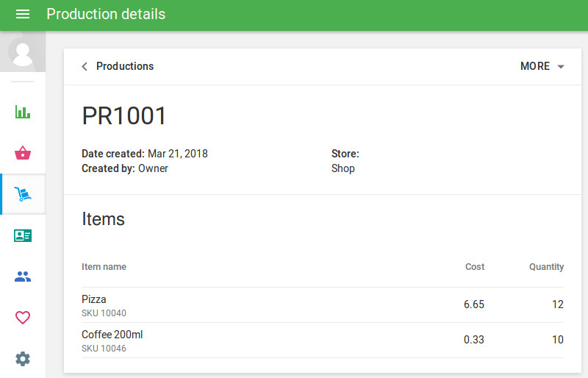
Task: Select the inventory hand truck icon
Action: tap(23, 194)
